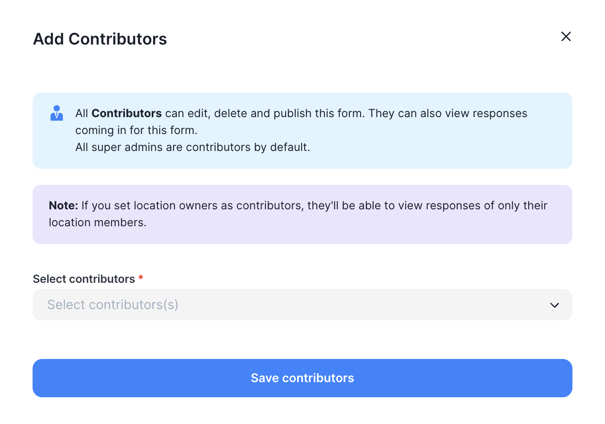Click the contributor person icon
Image resolution: width=605 pixels, height=424 pixels.
pos(57,113)
